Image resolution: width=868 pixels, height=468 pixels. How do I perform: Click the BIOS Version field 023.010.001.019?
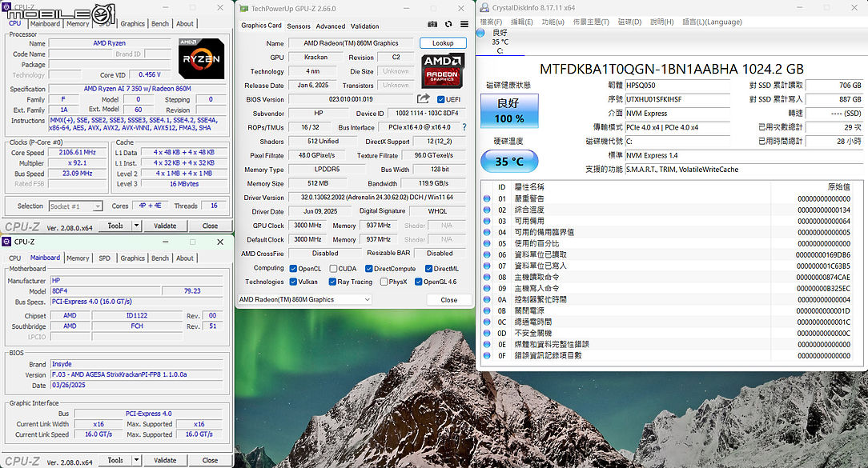pos(351,99)
